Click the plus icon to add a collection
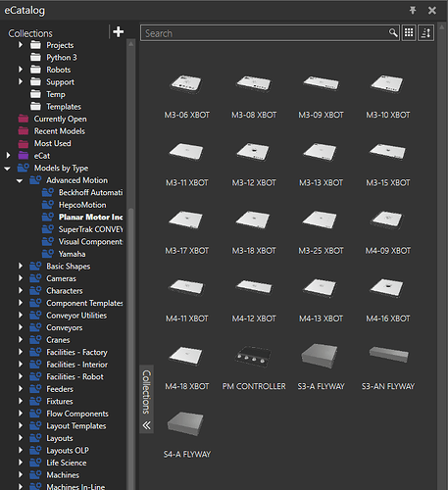Viewport: 448px width, 490px height. pos(118,32)
